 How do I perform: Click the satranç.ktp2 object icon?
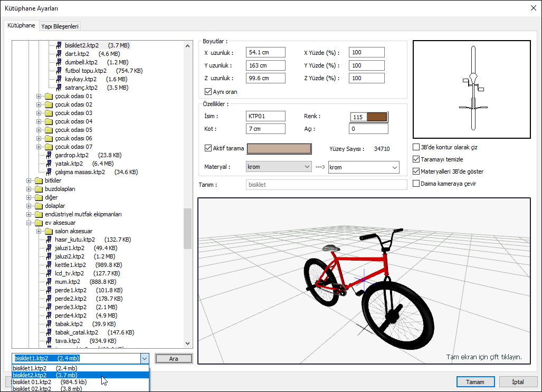59,88
